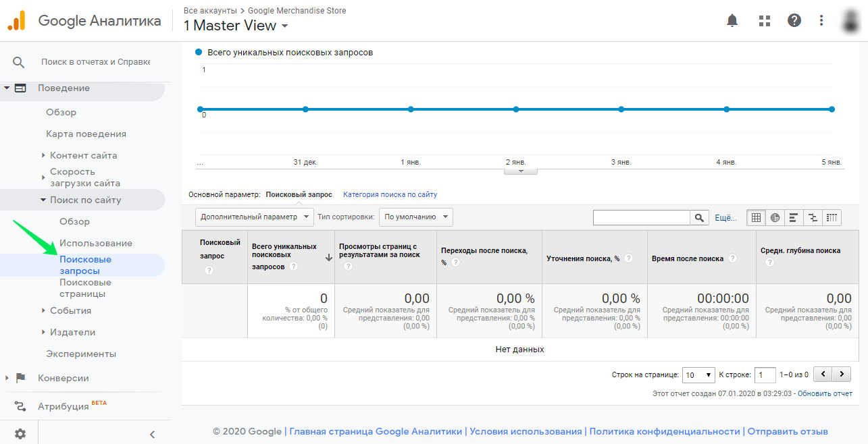Open Обзор under Поведение
This screenshot has height=444, width=868.
tap(61, 112)
